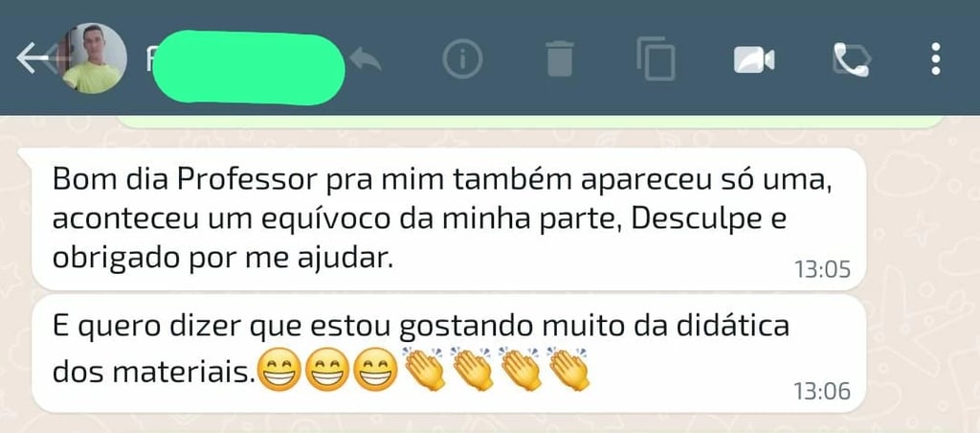980x433 pixels.
Task: Open the three-dot more options menu
Action: pyautogui.click(x=935, y=58)
